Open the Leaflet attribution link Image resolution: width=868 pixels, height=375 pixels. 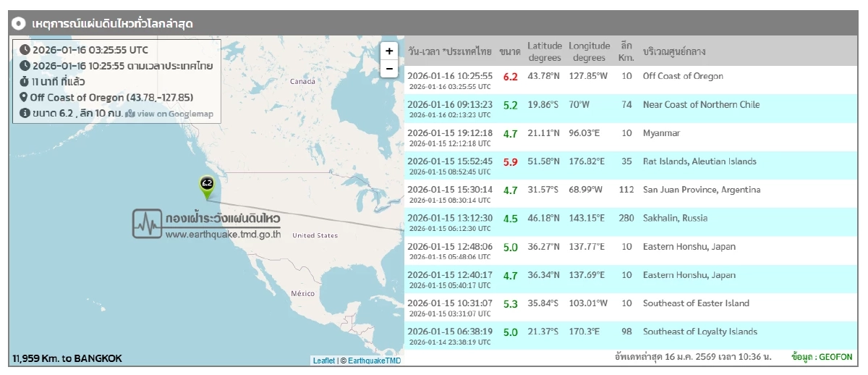click(x=324, y=361)
